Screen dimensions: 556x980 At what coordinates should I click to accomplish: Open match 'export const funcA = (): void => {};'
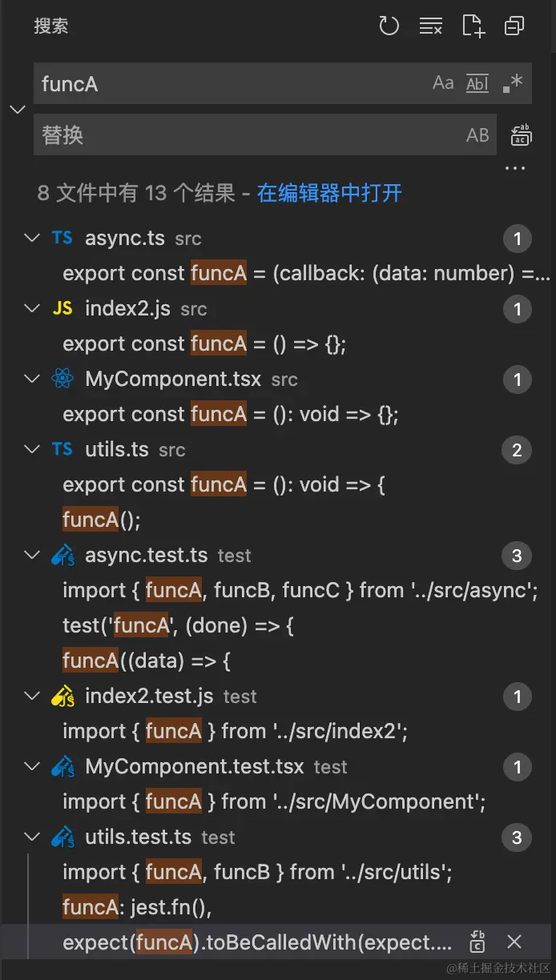click(x=231, y=414)
